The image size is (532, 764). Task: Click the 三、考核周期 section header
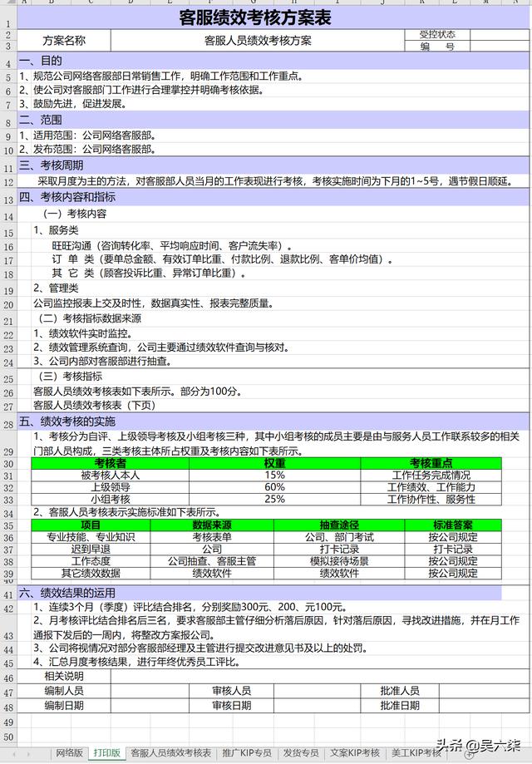click(273, 165)
